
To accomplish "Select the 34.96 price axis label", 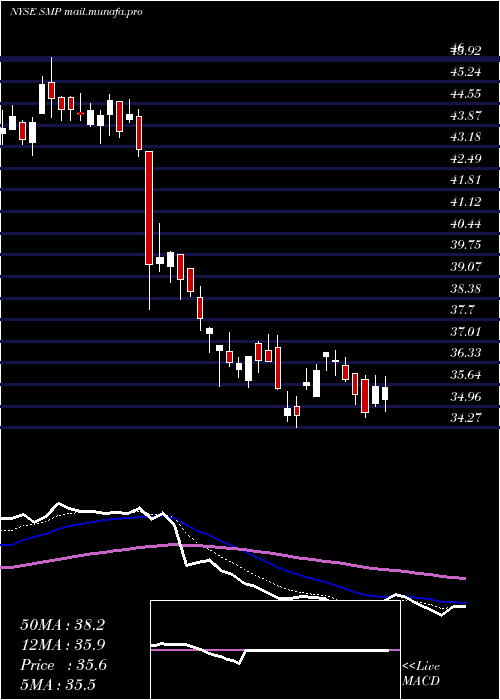I will (x=466, y=396).
